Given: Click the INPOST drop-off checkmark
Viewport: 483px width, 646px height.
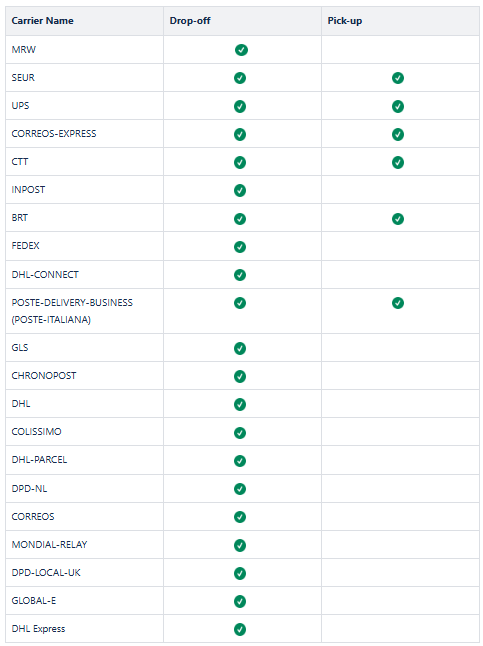Looking at the screenshot, I should 240,190.
